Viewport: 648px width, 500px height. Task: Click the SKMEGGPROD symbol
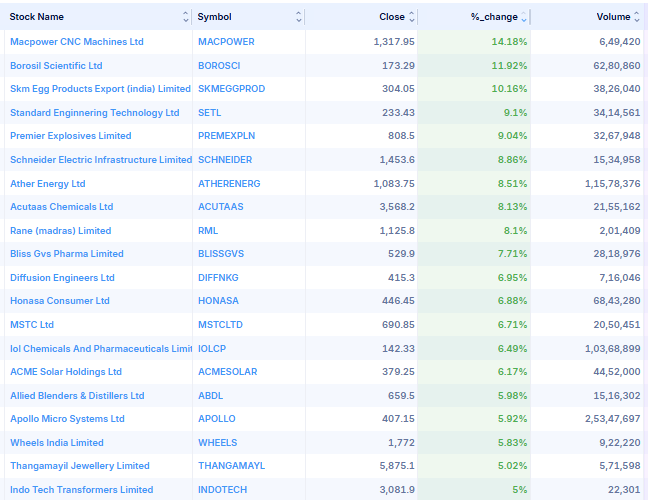click(x=232, y=89)
